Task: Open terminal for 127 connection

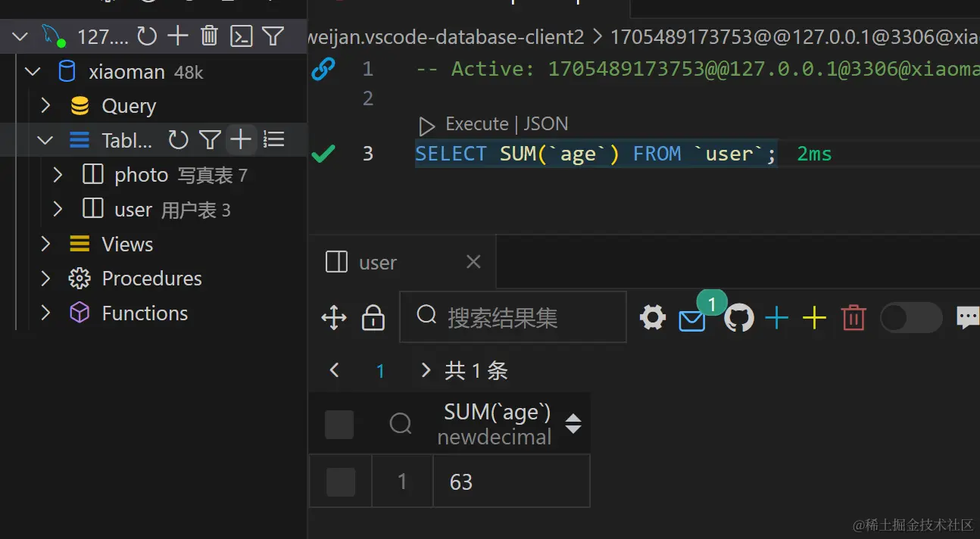Action: click(x=242, y=36)
